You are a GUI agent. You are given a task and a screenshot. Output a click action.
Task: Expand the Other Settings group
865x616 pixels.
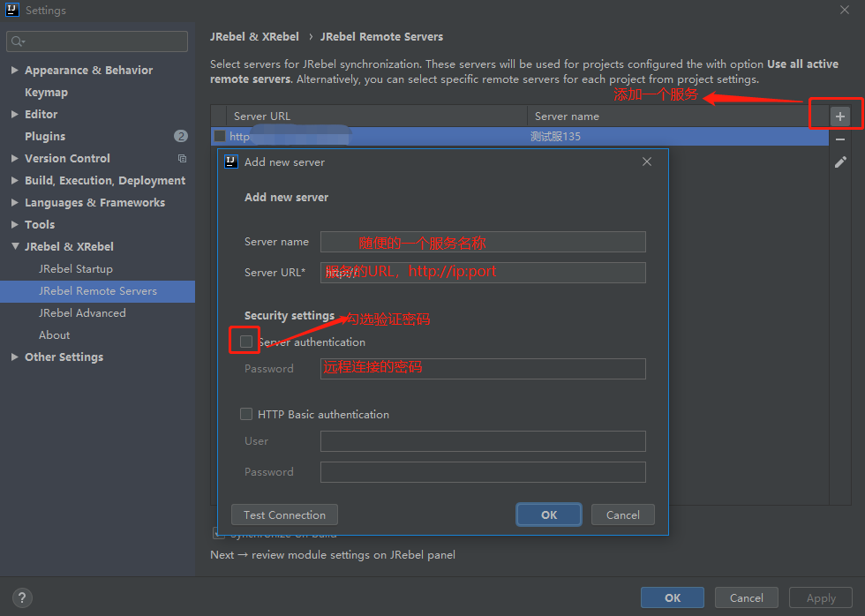click(15, 357)
